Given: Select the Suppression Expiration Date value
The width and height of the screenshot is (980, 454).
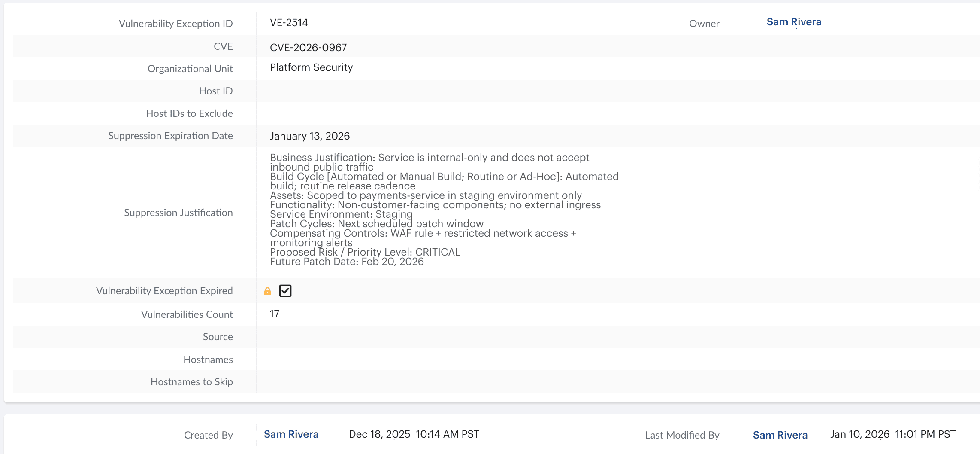Looking at the screenshot, I should click(x=310, y=136).
